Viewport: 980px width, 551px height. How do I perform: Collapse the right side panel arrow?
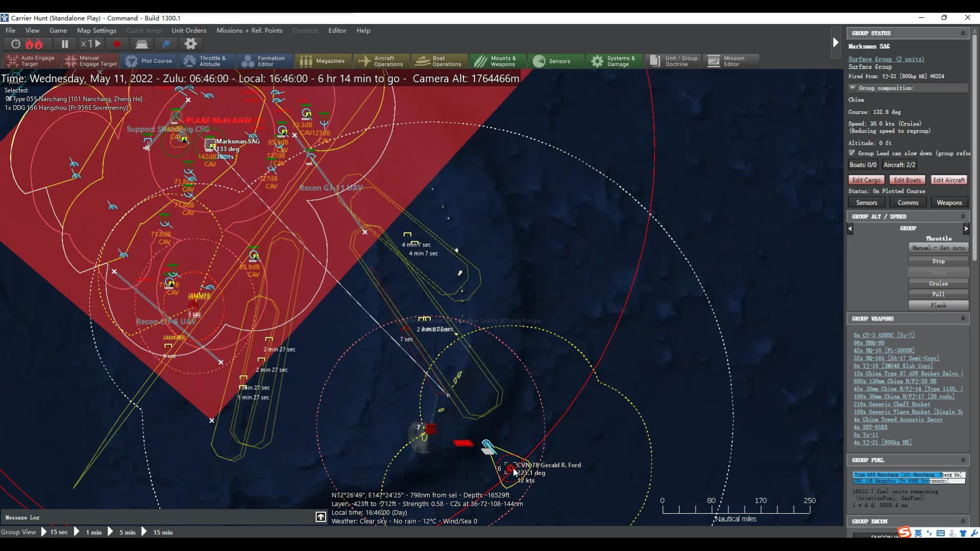coord(836,42)
